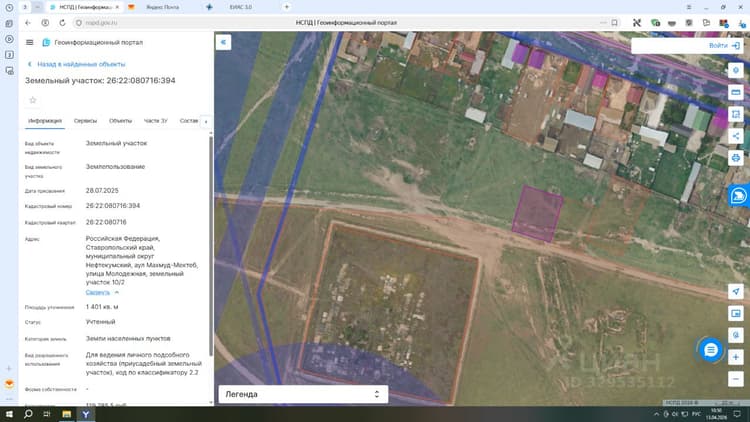Add the land plot to favorites with the star
This screenshot has width=750, height=422.
click(33, 100)
